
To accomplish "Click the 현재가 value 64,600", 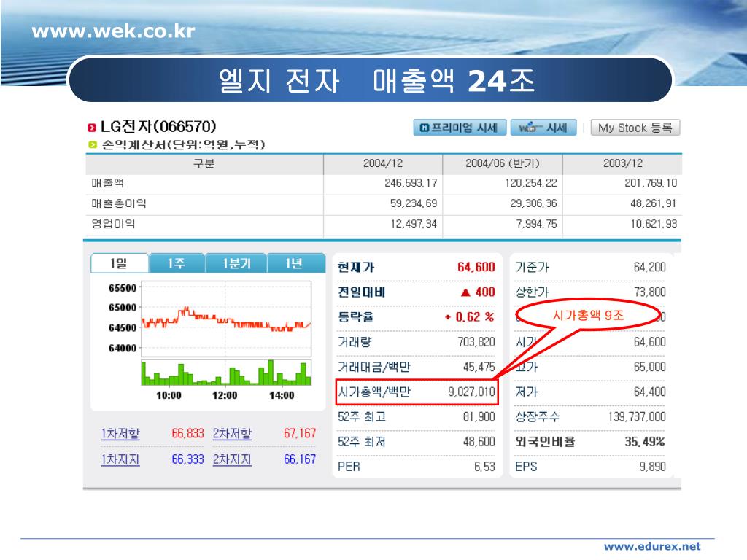I will tap(476, 267).
